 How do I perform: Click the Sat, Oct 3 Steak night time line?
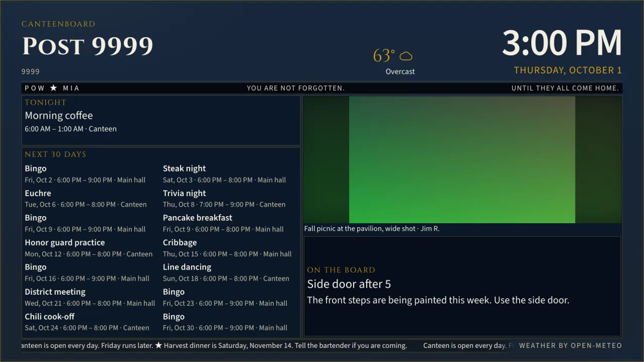click(224, 180)
